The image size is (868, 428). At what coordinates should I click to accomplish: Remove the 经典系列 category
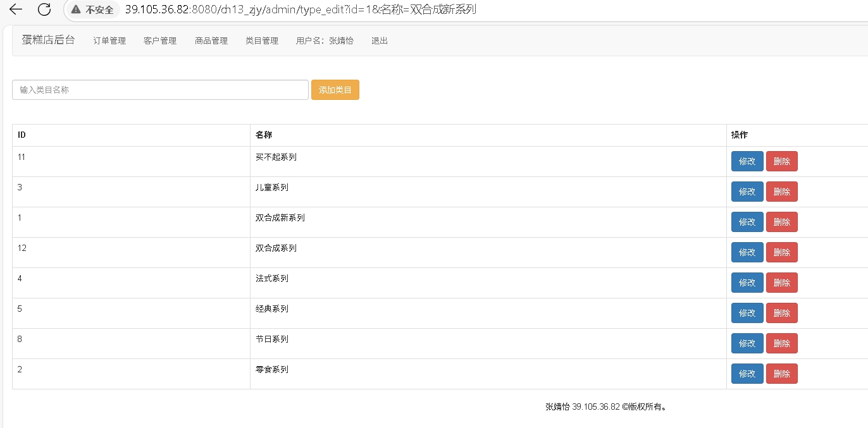coord(781,313)
